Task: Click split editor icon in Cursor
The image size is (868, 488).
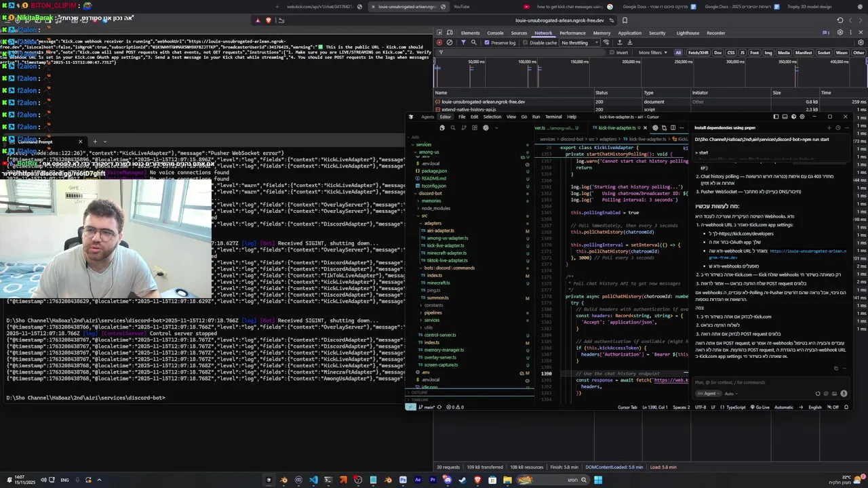Action: [x=673, y=127]
